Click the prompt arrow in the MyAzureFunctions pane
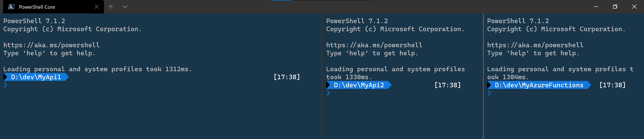Viewport: 644px width, 139px height. click(x=489, y=93)
